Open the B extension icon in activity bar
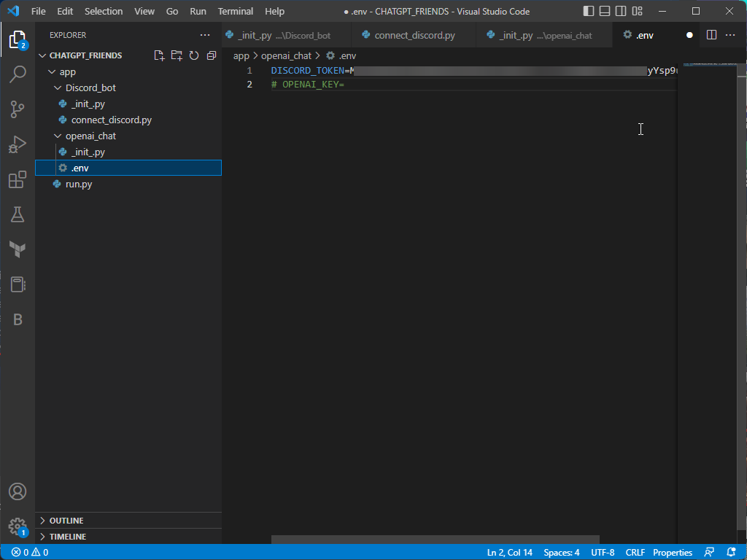747x560 pixels. 18,319
